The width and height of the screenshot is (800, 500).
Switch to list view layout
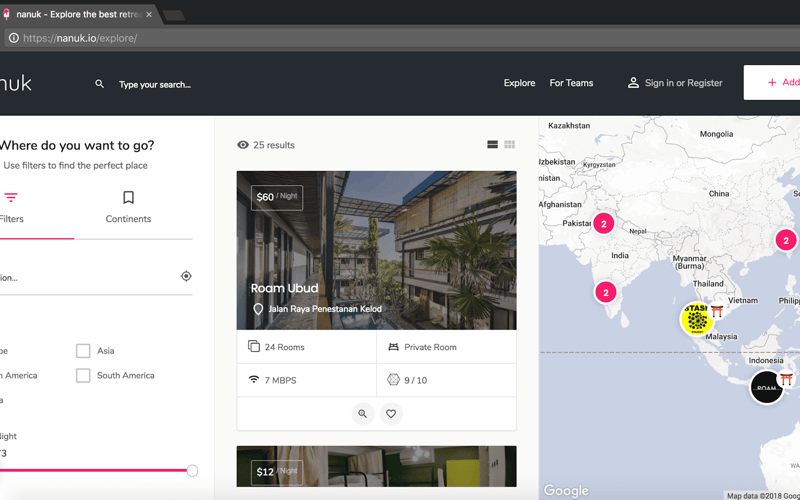pyautogui.click(x=492, y=145)
